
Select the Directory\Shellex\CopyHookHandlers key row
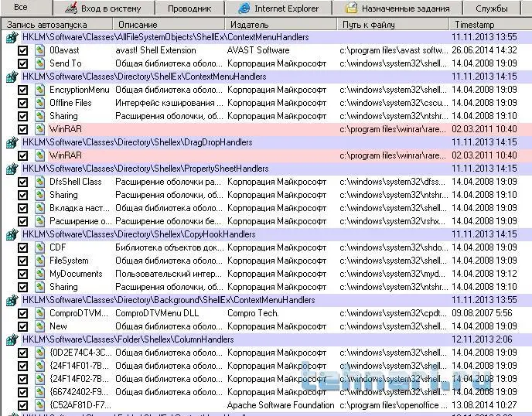coord(266,235)
